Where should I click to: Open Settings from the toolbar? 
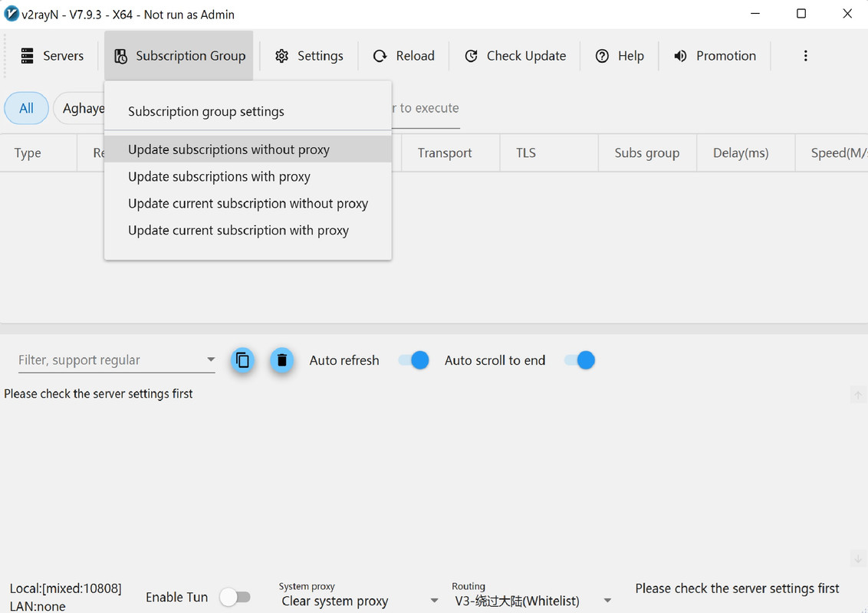(x=309, y=56)
